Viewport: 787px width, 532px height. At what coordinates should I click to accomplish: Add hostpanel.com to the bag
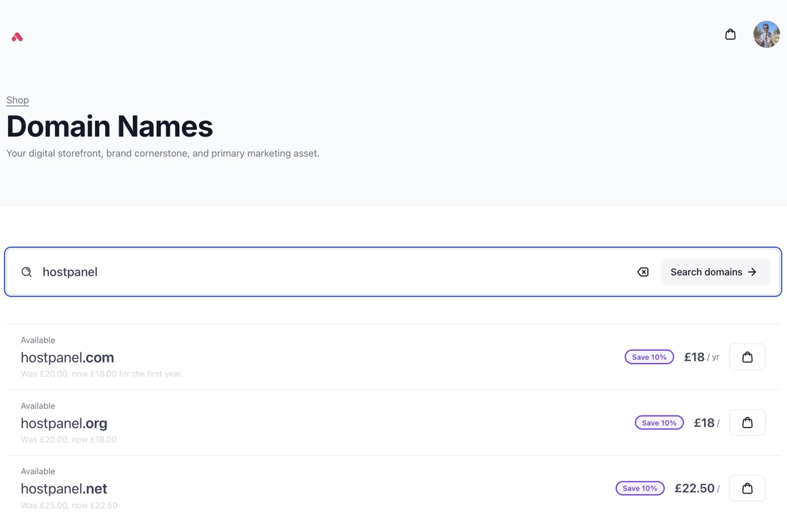[747, 357]
